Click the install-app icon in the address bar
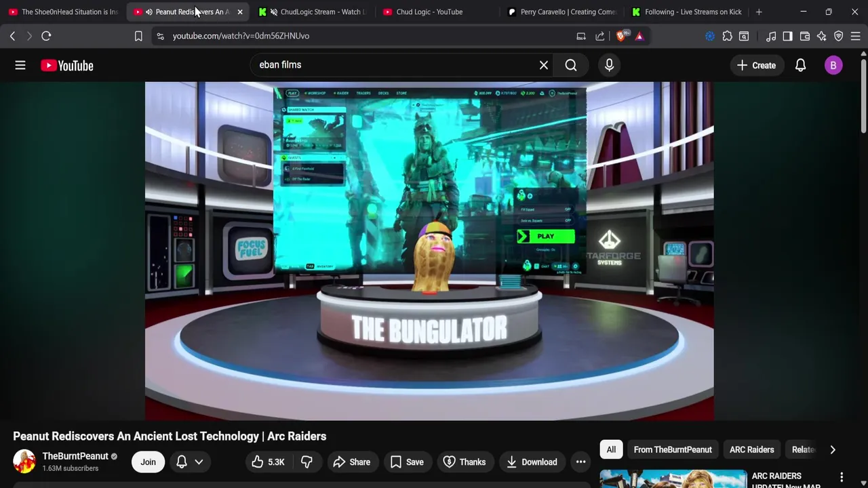 pyautogui.click(x=581, y=36)
